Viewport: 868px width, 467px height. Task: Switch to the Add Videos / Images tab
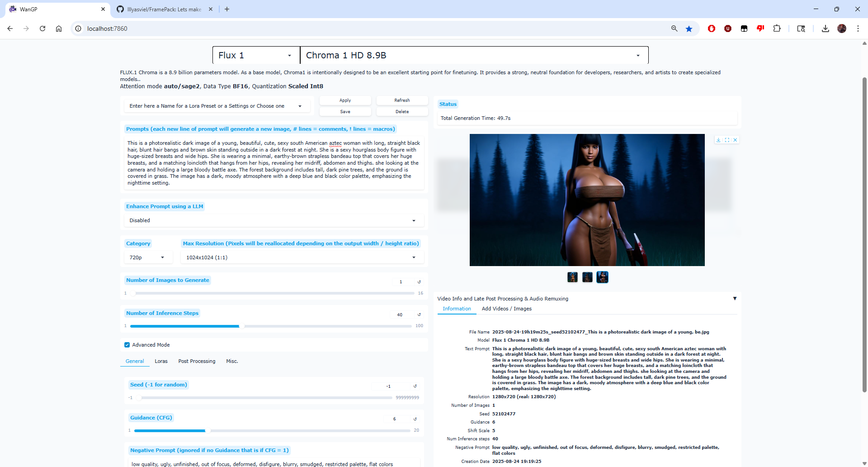pyautogui.click(x=506, y=309)
